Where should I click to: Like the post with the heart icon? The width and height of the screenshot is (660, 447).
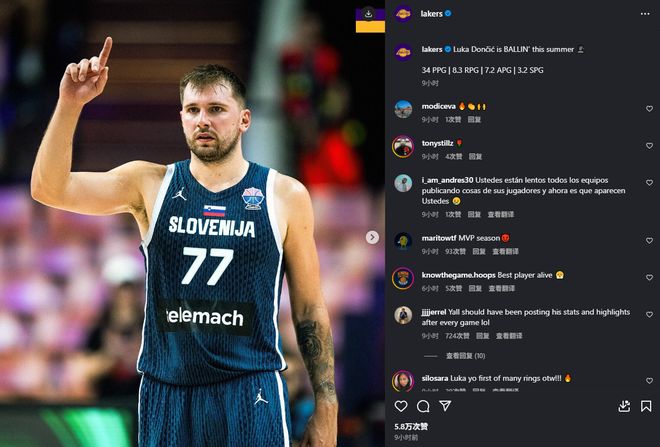click(x=401, y=406)
